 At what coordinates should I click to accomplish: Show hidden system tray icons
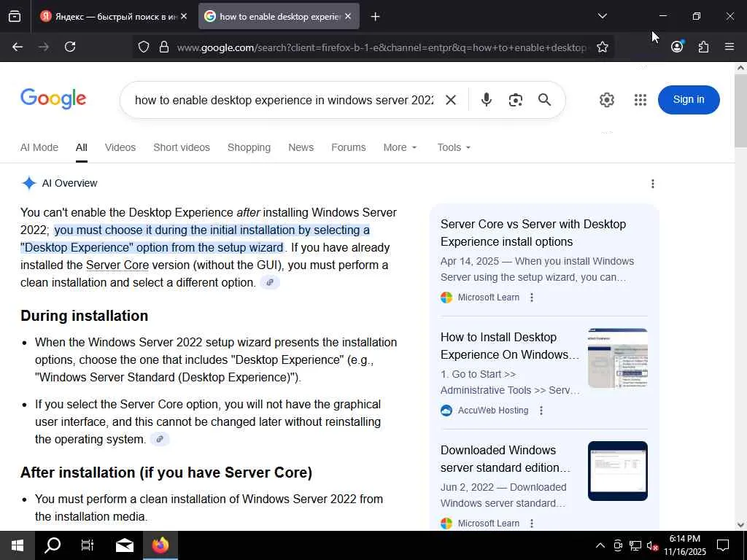[600, 545]
